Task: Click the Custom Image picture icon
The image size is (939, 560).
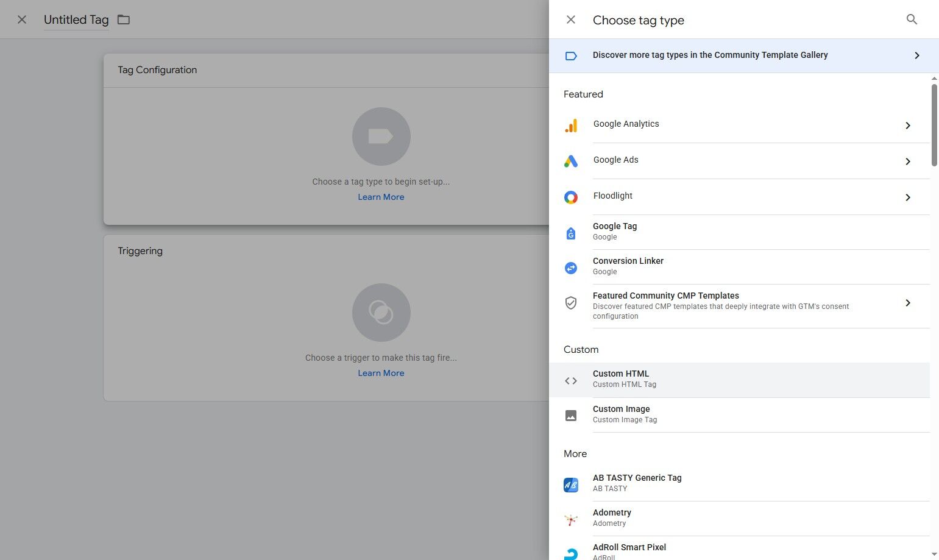Action: coord(571,416)
